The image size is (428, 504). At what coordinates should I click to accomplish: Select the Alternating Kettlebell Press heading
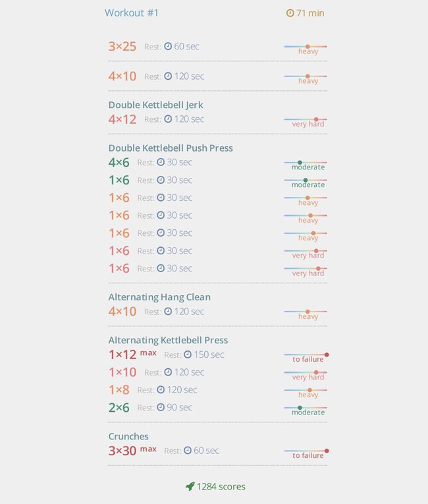[168, 340]
